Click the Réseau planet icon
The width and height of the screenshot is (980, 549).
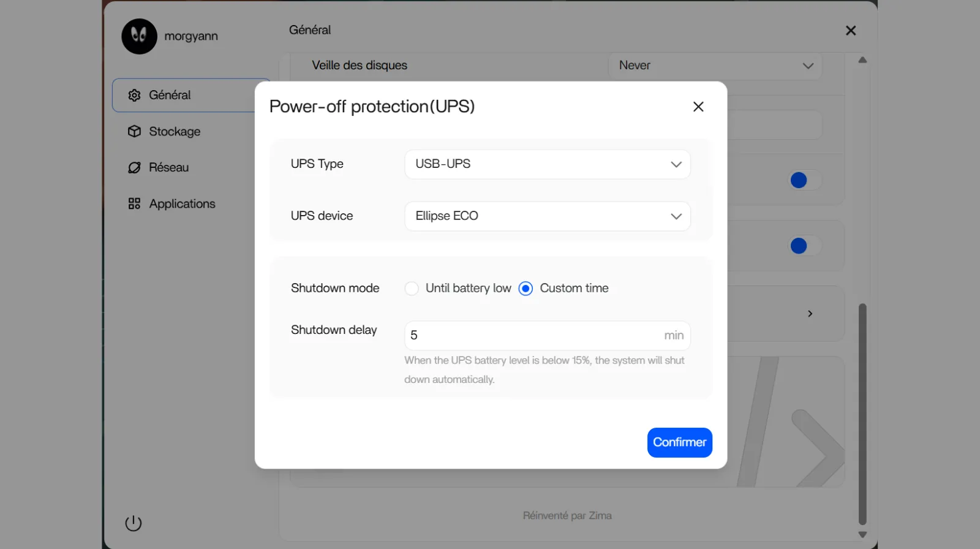(134, 167)
